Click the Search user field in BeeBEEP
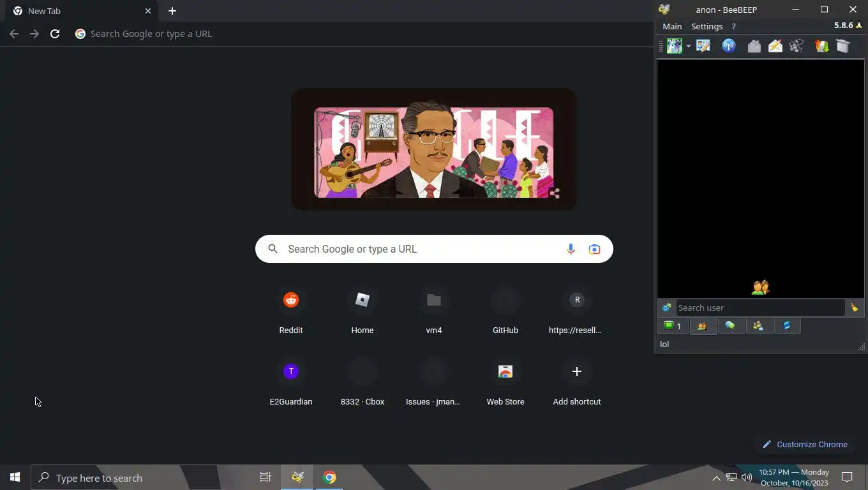The width and height of the screenshot is (868, 490). click(x=760, y=308)
